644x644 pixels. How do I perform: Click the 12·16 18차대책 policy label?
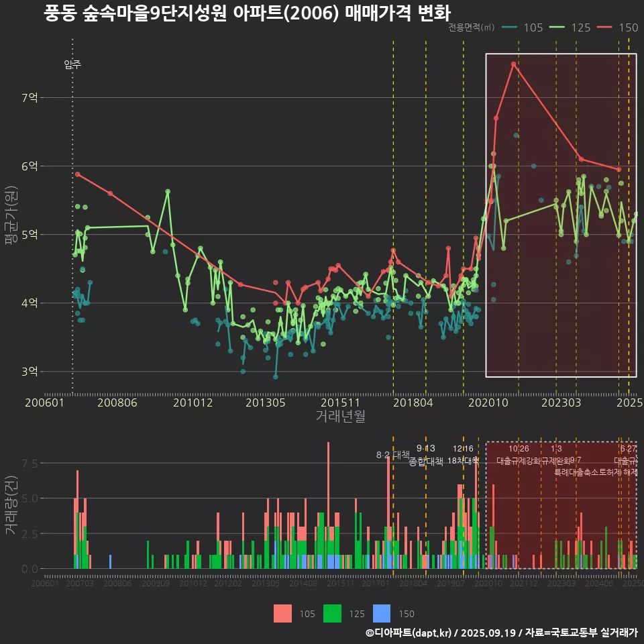[463, 455]
